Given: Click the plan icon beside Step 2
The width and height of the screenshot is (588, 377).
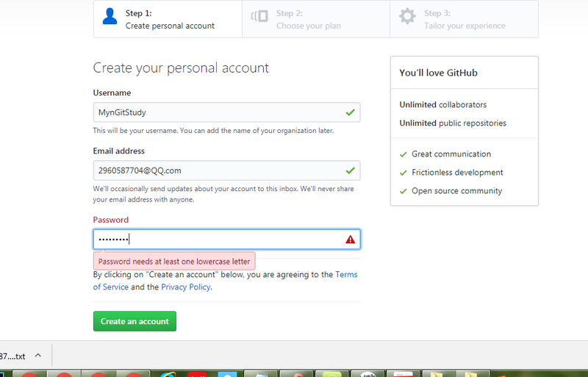Looking at the screenshot, I should tap(259, 16).
